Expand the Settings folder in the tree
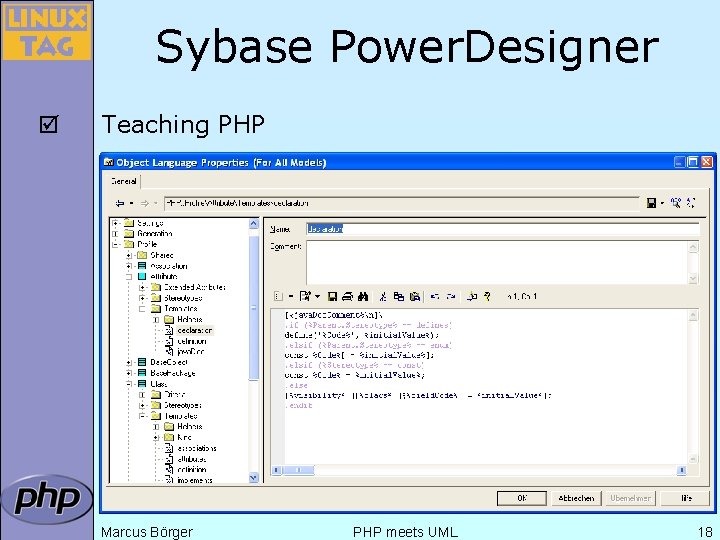 pyautogui.click(x=116, y=223)
